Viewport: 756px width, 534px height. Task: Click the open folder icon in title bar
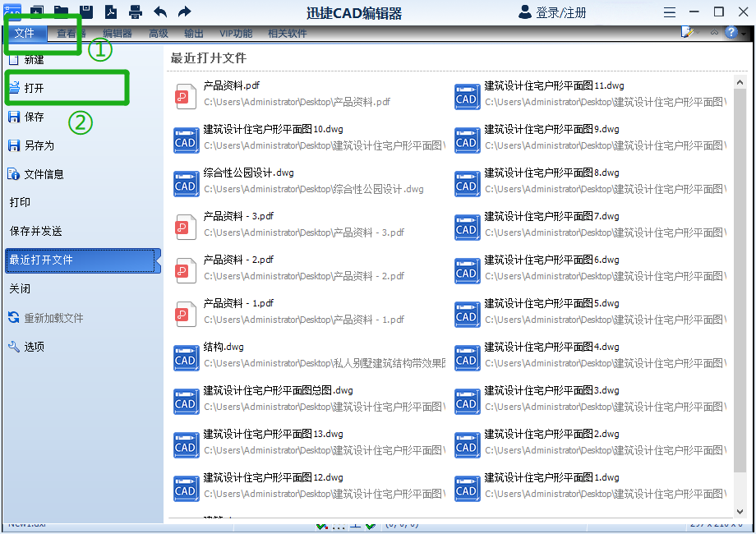(61, 12)
